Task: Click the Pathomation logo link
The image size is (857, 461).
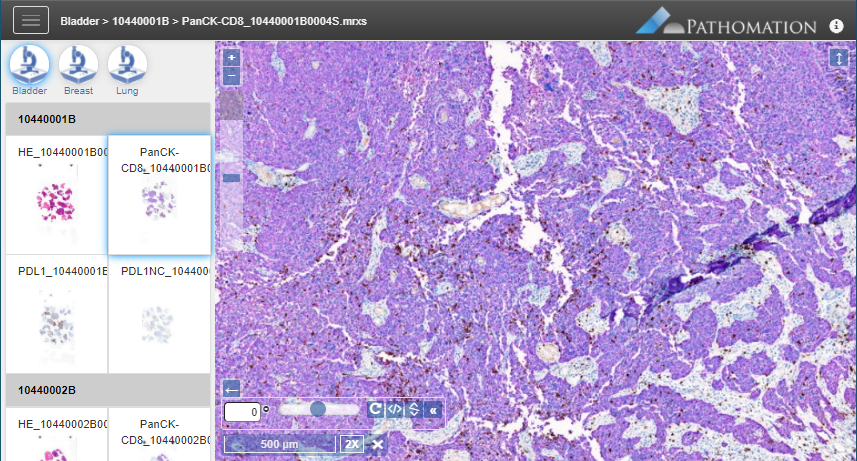Action: (726, 24)
